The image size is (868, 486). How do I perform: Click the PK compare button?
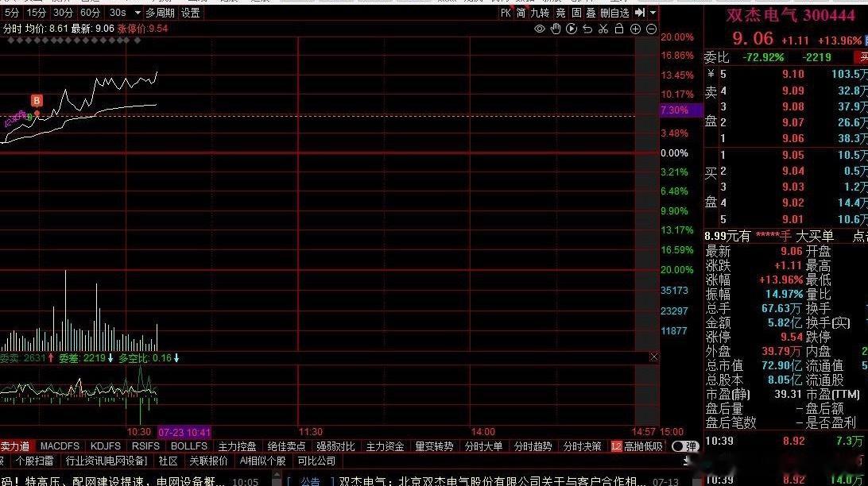[x=506, y=13]
